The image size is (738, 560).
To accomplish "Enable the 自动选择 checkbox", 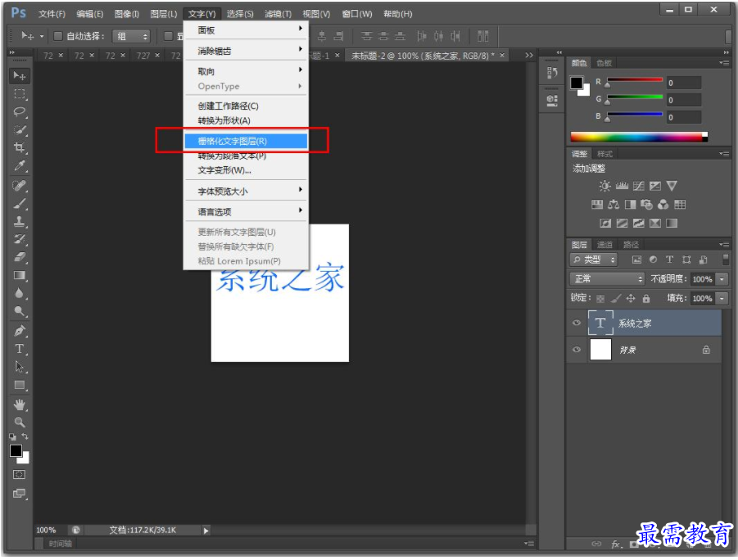I will coord(58,36).
